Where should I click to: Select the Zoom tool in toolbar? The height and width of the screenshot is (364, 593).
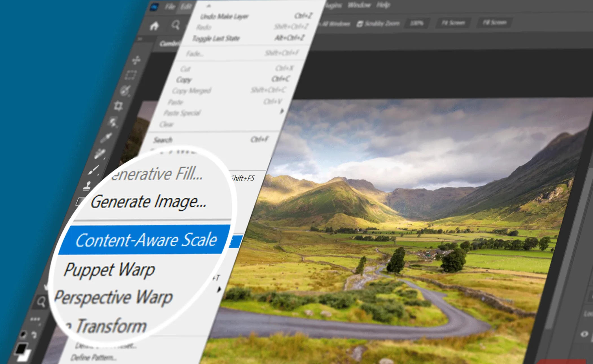(x=41, y=302)
